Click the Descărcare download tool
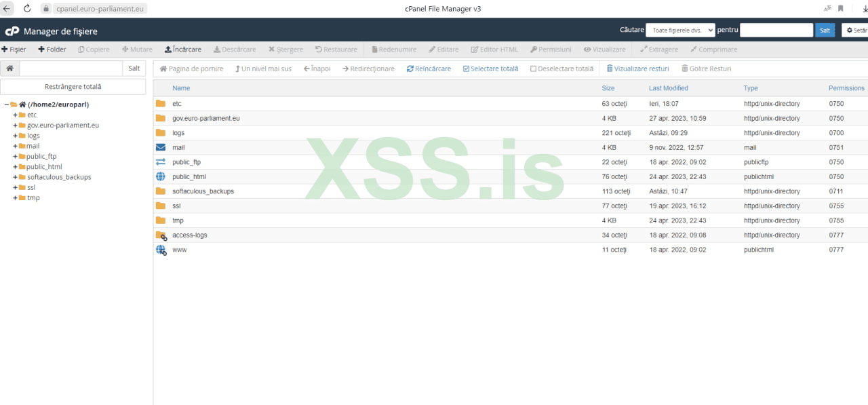868x405 pixels. point(235,50)
